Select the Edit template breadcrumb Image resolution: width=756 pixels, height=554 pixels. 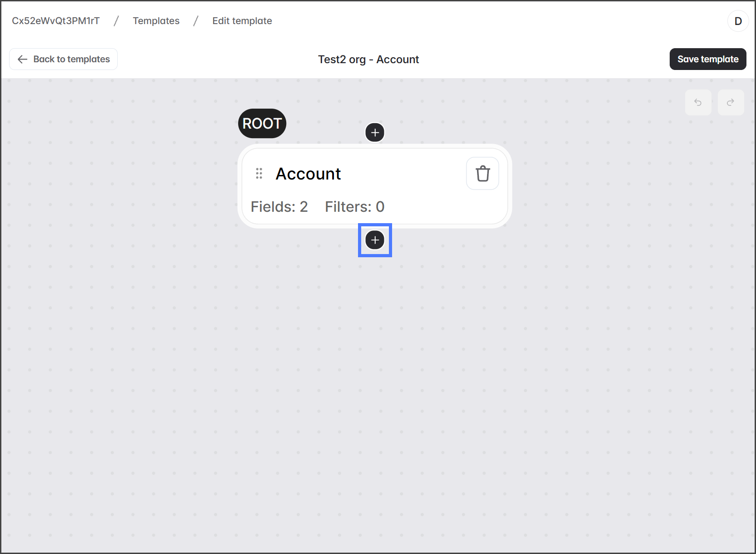[242, 21]
